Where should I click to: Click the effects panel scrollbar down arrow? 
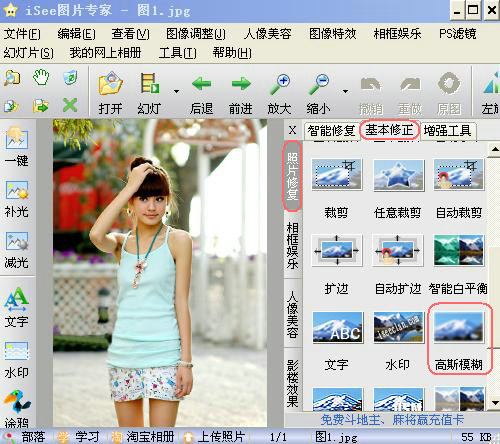tap(495, 403)
